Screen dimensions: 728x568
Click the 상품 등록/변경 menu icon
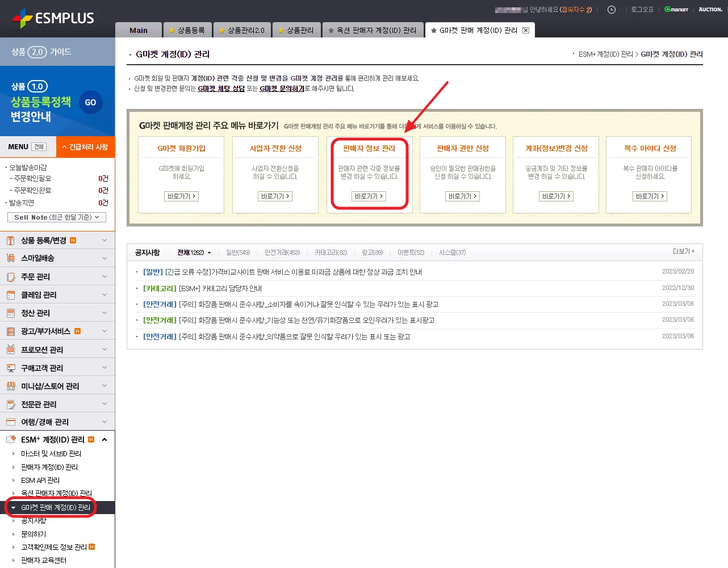[11, 241]
